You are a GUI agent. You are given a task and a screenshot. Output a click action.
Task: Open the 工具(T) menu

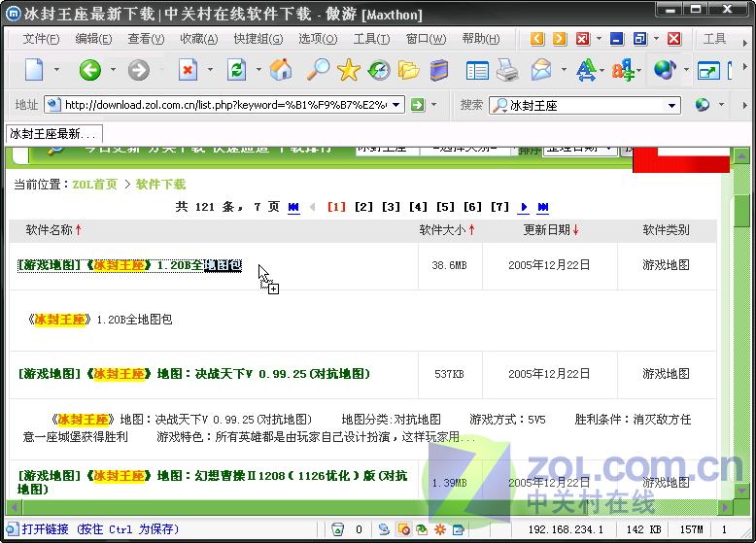(x=371, y=39)
